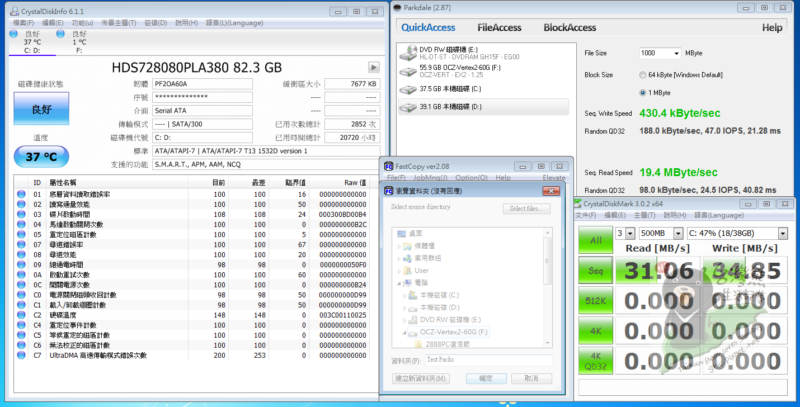The width and height of the screenshot is (800, 407).
Task: Click the folder name field showing Test Packs
Action: tap(489, 360)
